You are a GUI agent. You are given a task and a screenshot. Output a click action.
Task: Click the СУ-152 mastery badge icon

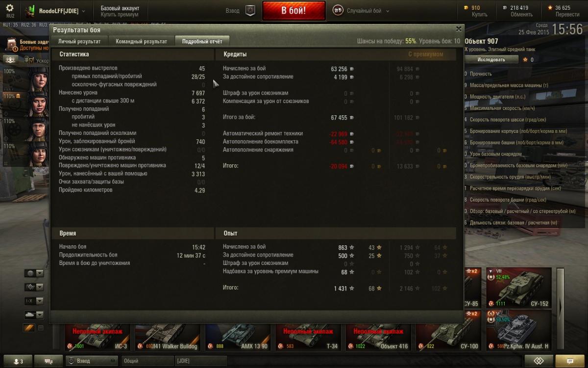(490, 278)
